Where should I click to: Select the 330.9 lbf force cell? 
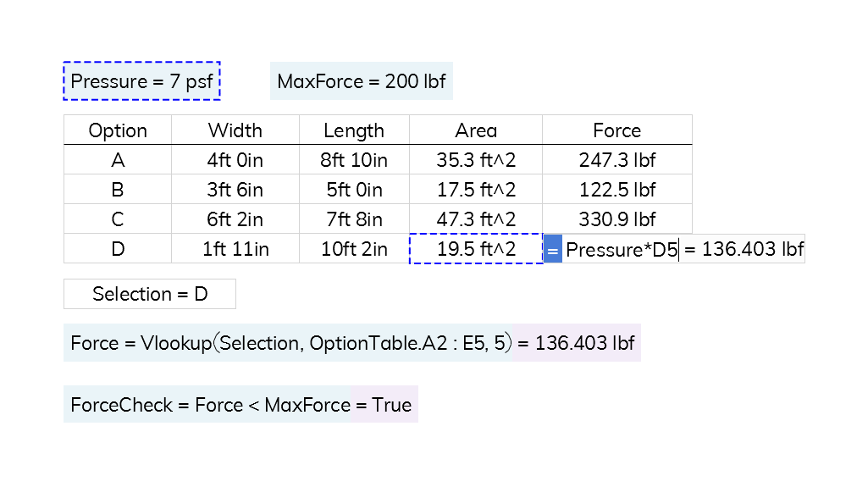(x=617, y=219)
